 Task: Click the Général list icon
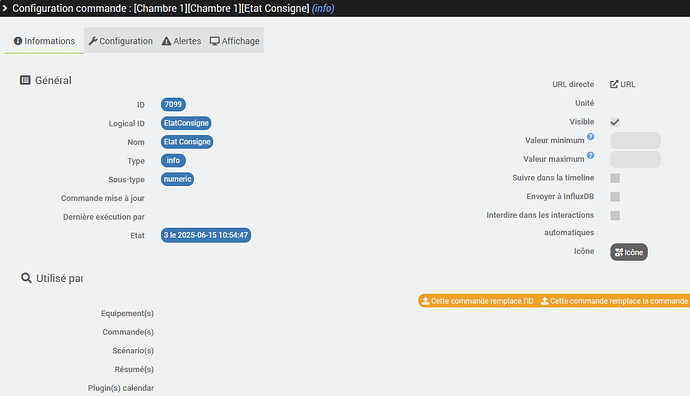(25, 80)
